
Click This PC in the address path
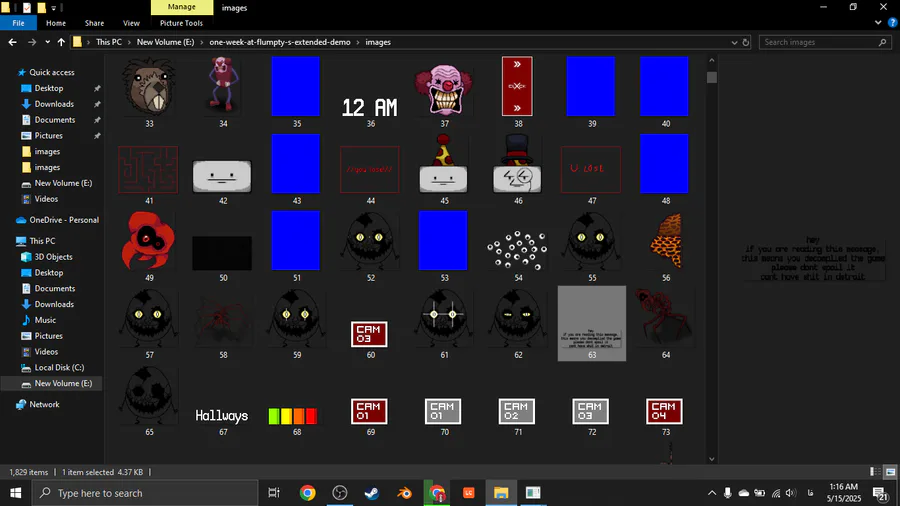108,42
